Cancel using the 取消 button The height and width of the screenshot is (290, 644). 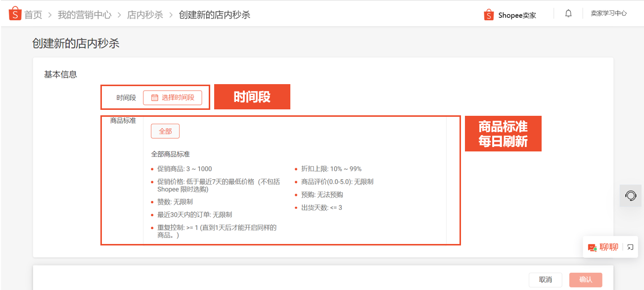545,279
